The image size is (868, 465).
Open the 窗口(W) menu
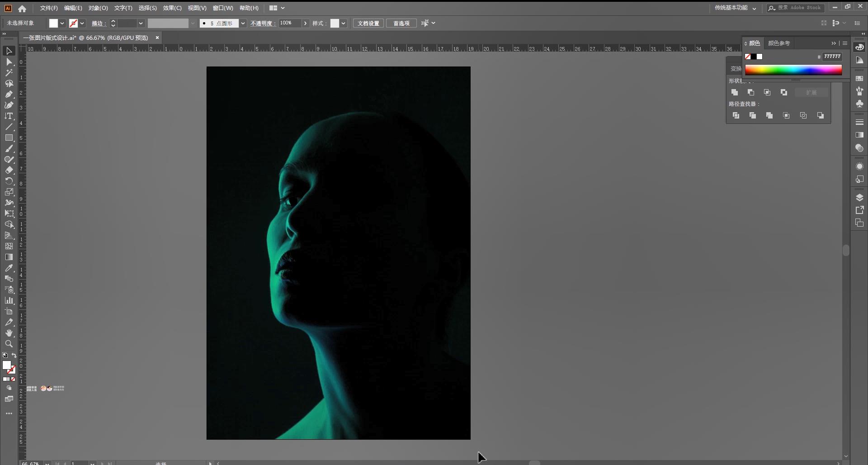click(223, 8)
